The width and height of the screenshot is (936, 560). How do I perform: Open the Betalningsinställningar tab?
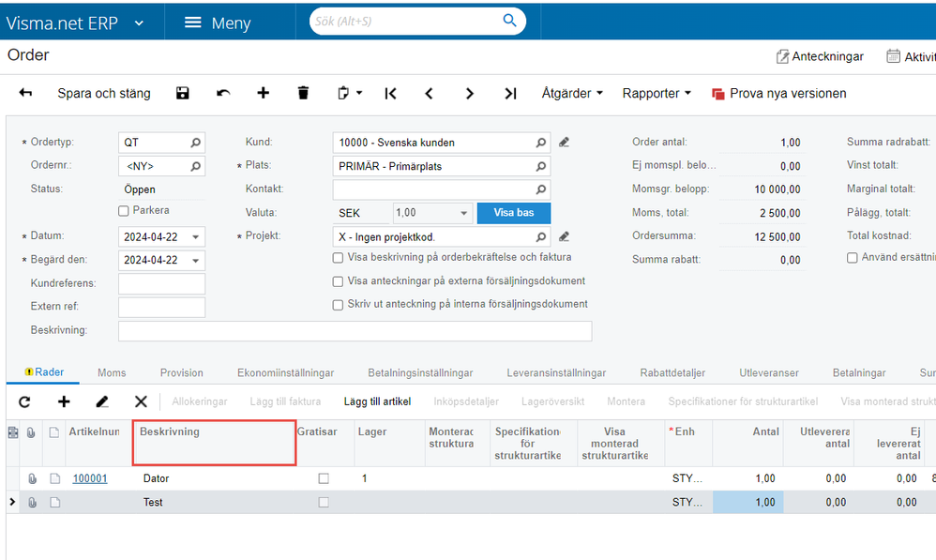[x=420, y=372]
